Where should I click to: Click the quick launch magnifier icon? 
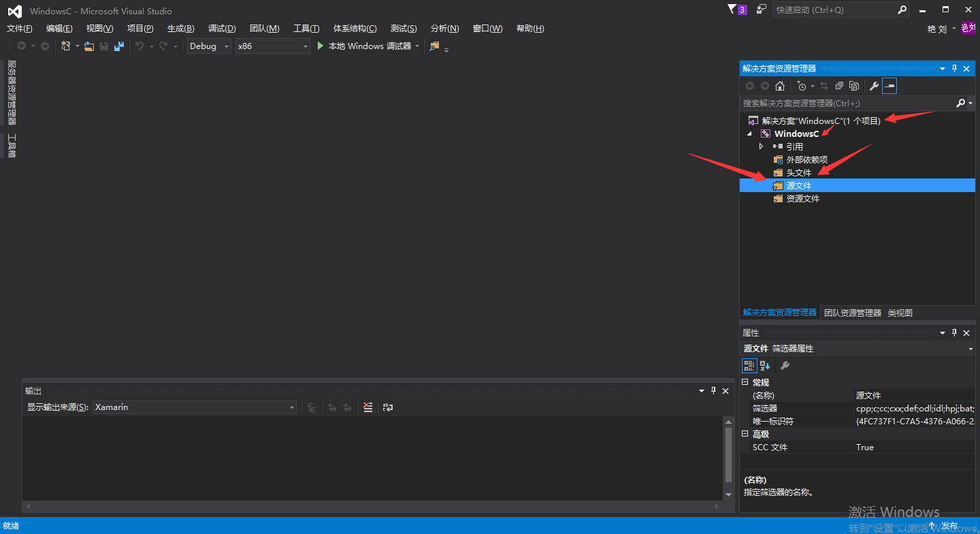902,10
